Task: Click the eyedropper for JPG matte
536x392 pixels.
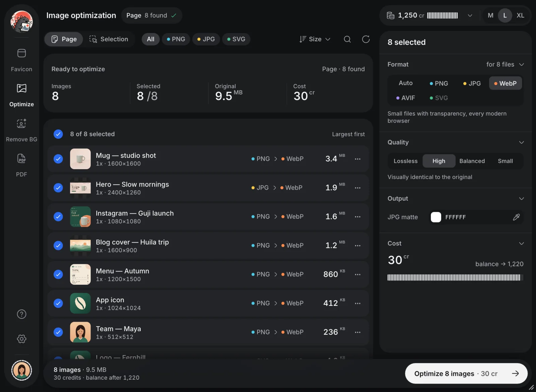Action: coord(516,217)
